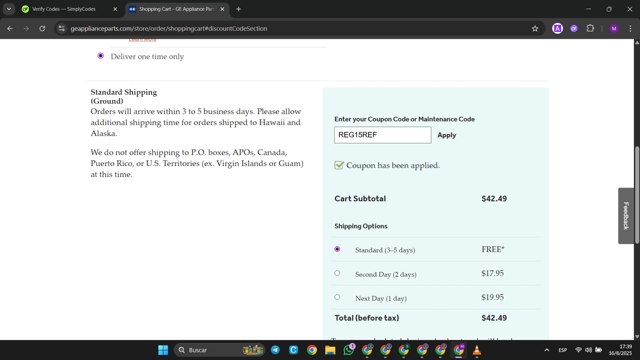This screenshot has width=640, height=360.
Task: Open ESP keyboard language switcher
Action: coord(562,350)
